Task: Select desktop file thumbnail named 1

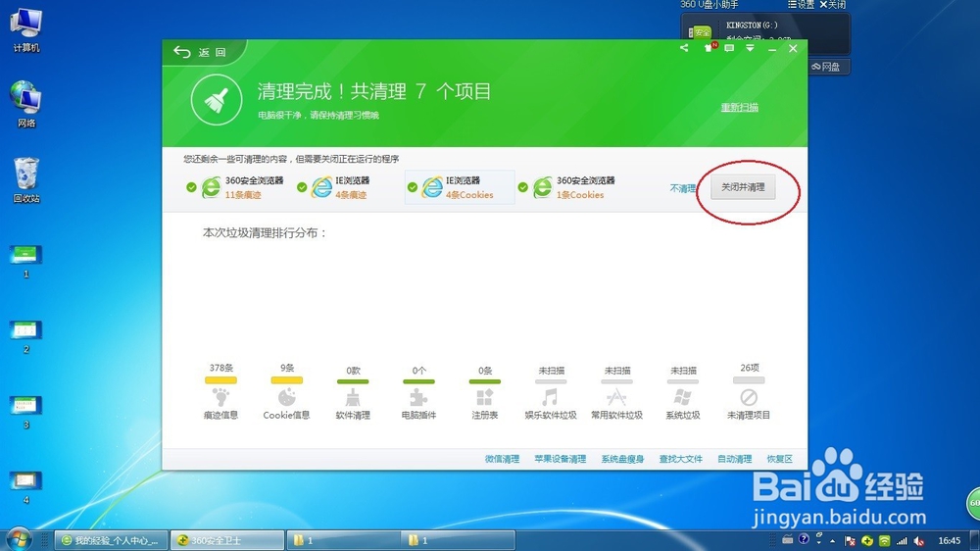Action: coord(25,262)
